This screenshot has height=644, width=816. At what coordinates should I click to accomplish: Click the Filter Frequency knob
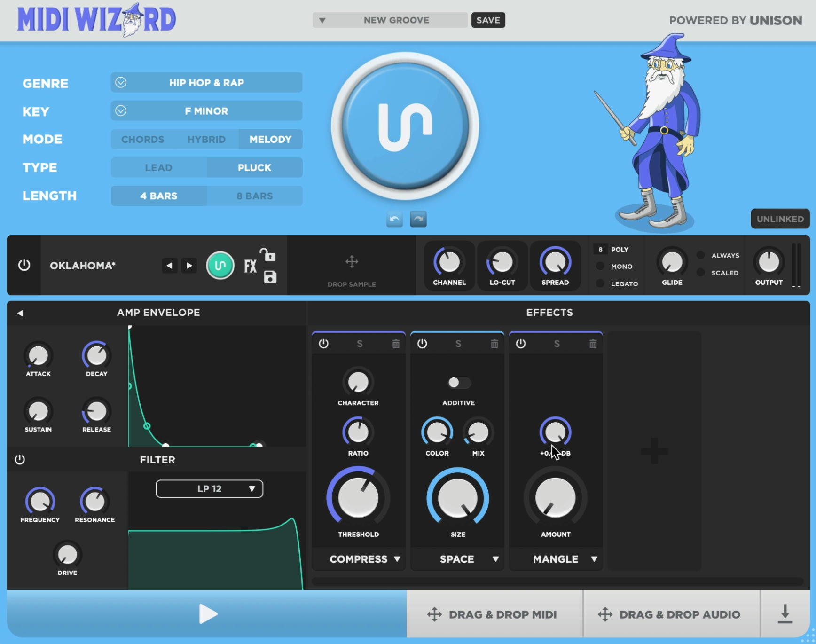pyautogui.click(x=40, y=502)
